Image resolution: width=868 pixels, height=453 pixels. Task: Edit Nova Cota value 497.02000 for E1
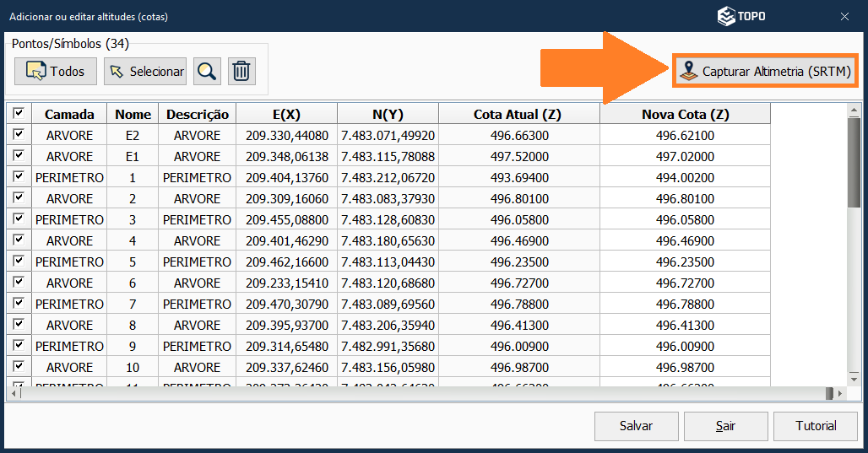(x=685, y=156)
